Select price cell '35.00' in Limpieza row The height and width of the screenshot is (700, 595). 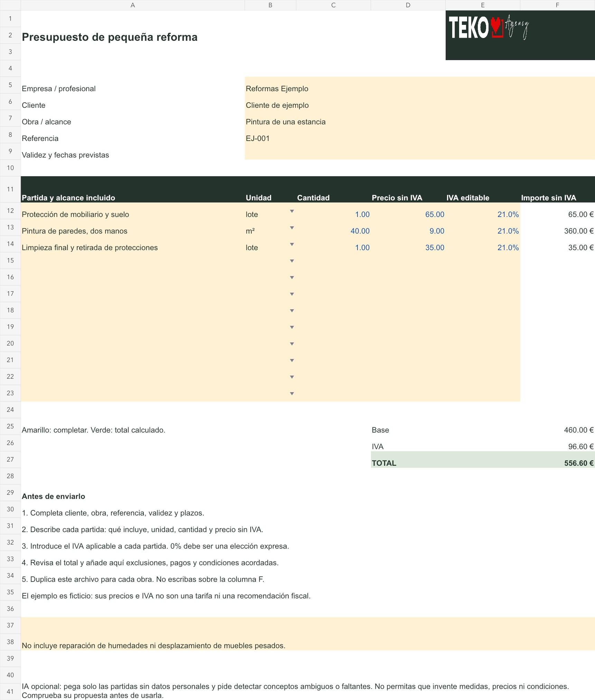tap(408, 244)
